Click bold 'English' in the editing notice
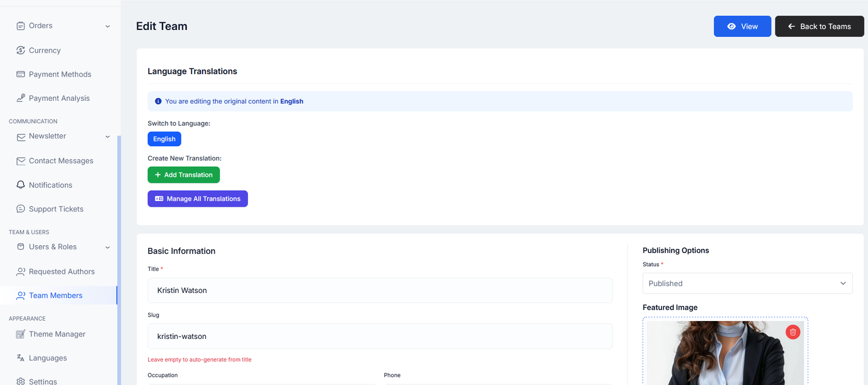Screen dimensions: 868x385 [x=292, y=101]
